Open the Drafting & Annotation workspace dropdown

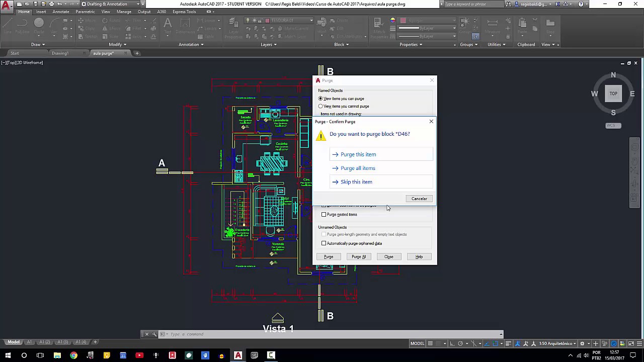pyautogui.click(x=111, y=4)
